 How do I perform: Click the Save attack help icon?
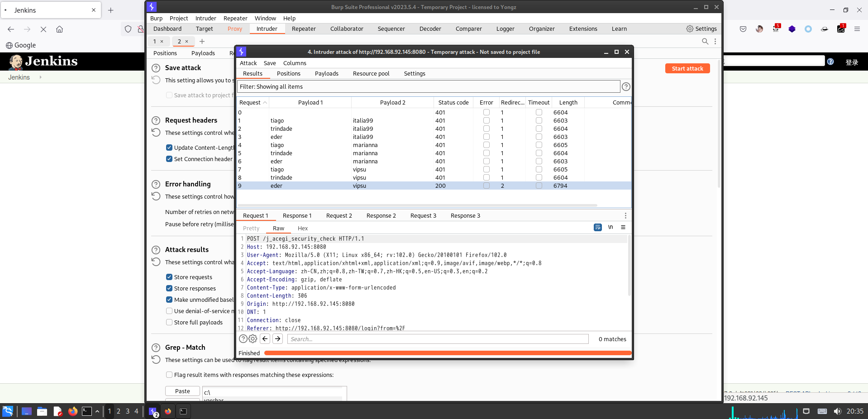coord(156,68)
